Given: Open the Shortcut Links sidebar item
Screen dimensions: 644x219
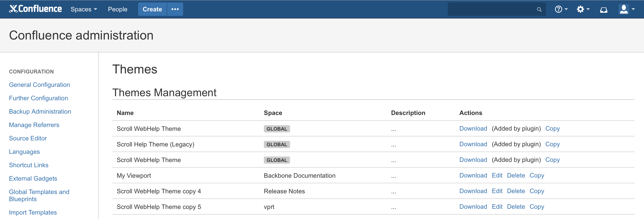Looking at the screenshot, I should (28, 165).
